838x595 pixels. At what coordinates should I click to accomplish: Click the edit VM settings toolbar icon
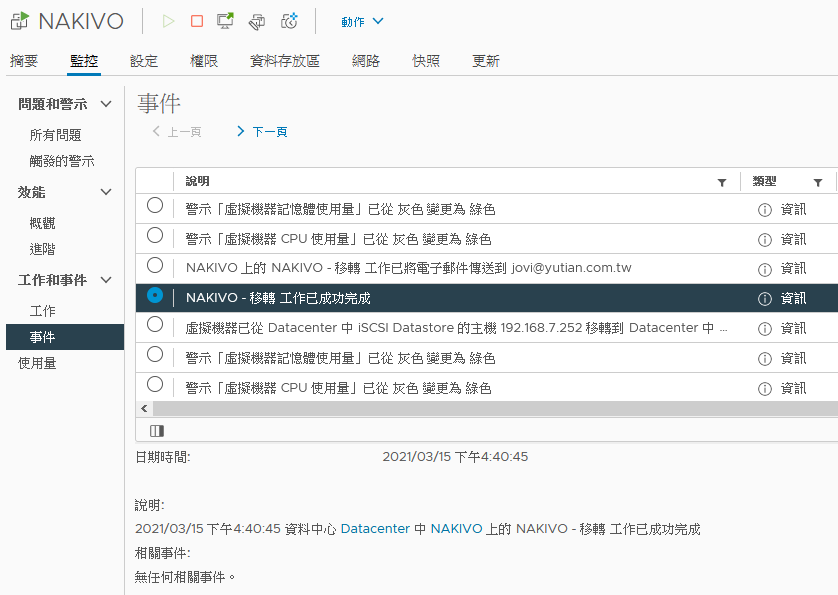pos(257,21)
